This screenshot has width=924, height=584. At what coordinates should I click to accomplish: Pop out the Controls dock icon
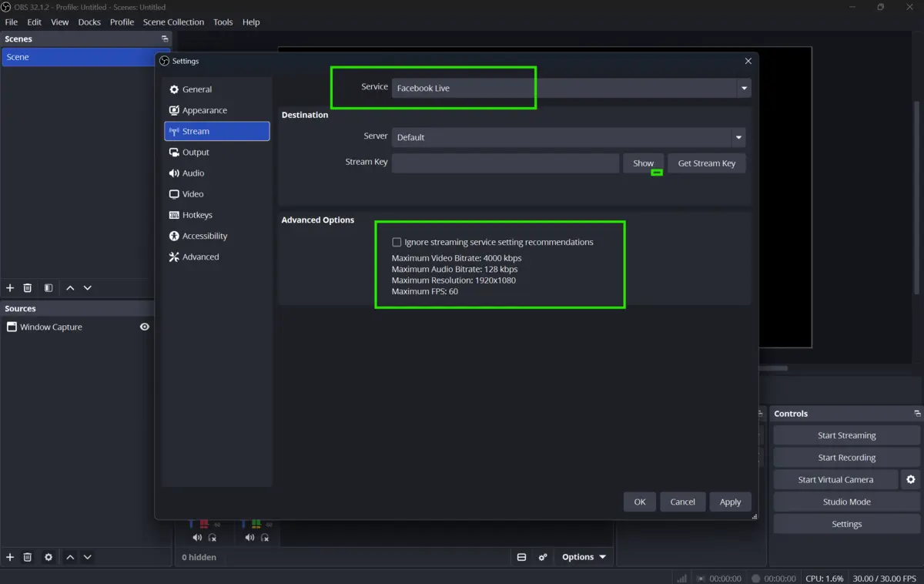(x=917, y=414)
